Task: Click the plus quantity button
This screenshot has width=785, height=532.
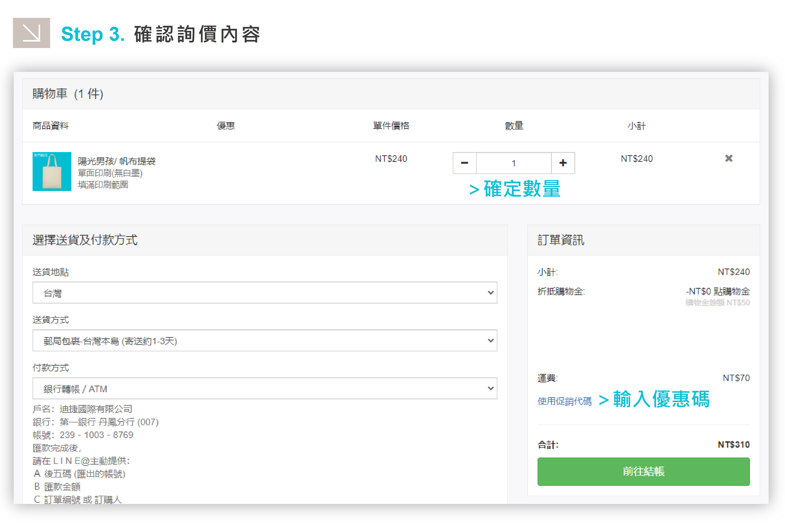Action: pyautogui.click(x=563, y=163)
